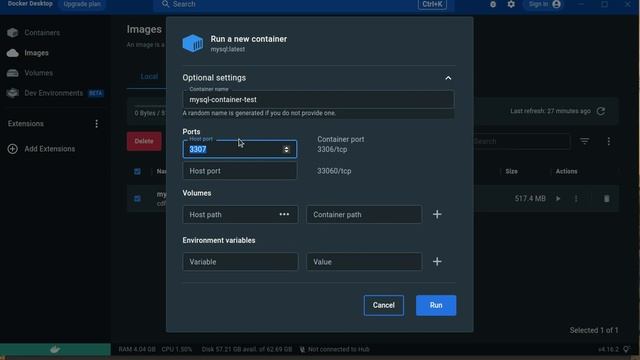Click the environment Value field
The height and width of the screenshot is (360, 640).
(x=364, y=262)
